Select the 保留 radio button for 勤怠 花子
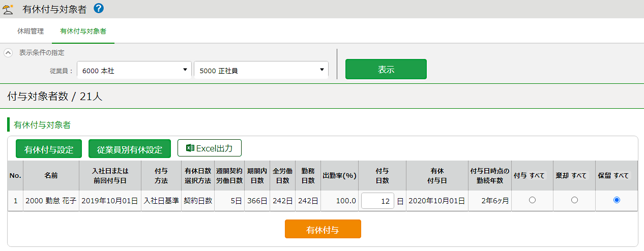Viewport: 644px width, 251px height. click(617, 200)
